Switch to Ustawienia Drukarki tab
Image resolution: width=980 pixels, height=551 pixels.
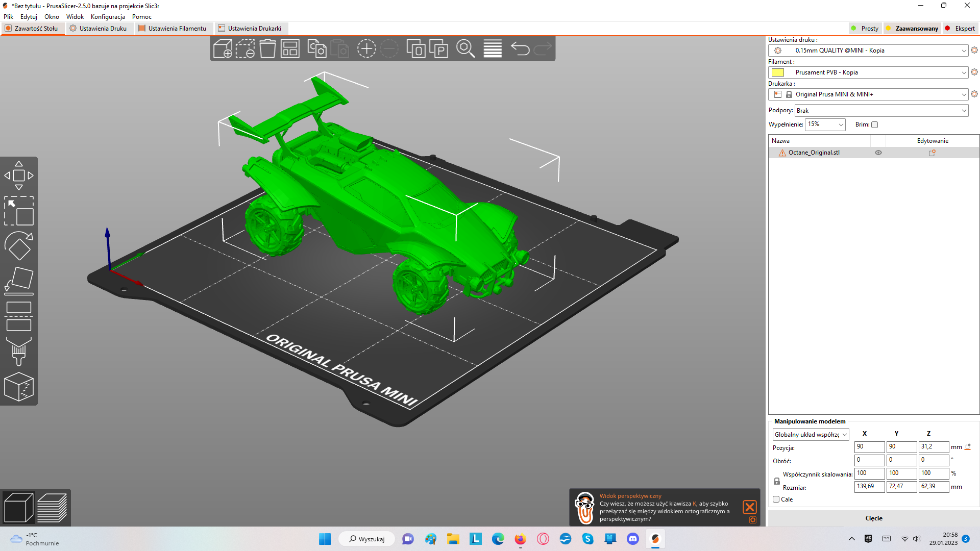coord(250,29)
